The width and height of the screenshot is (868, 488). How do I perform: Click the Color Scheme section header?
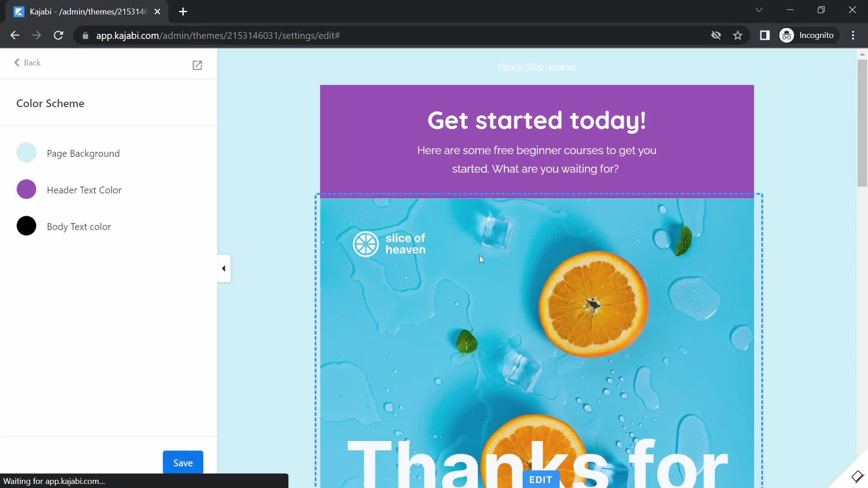50,103
